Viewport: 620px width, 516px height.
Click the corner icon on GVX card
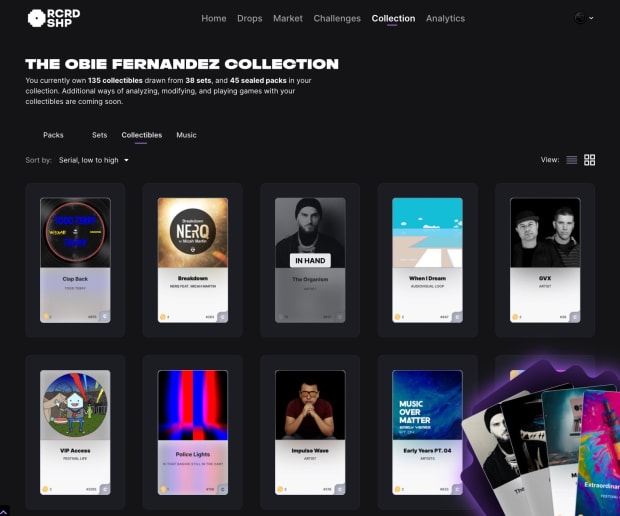(x=575, y=317)
